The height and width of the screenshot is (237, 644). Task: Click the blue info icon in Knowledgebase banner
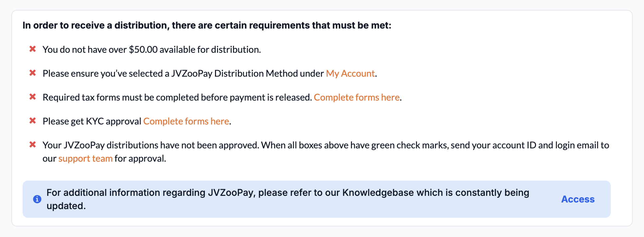(x=37, y=199)
